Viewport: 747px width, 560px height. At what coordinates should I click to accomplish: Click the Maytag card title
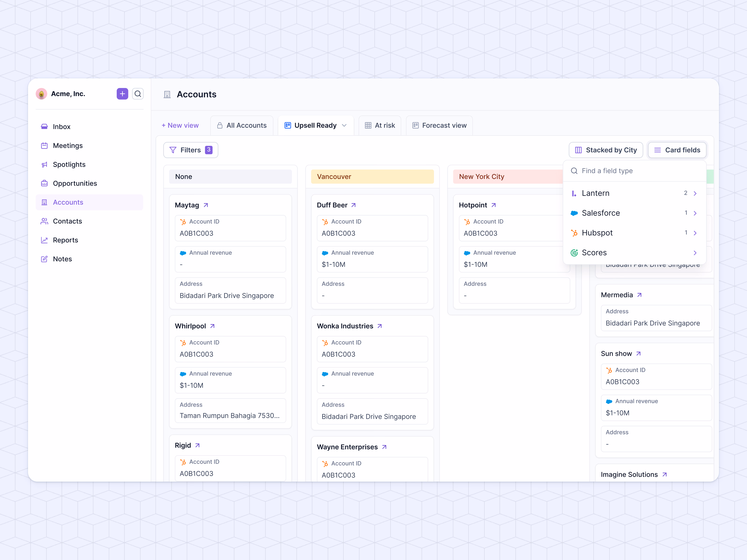(187, 205)
